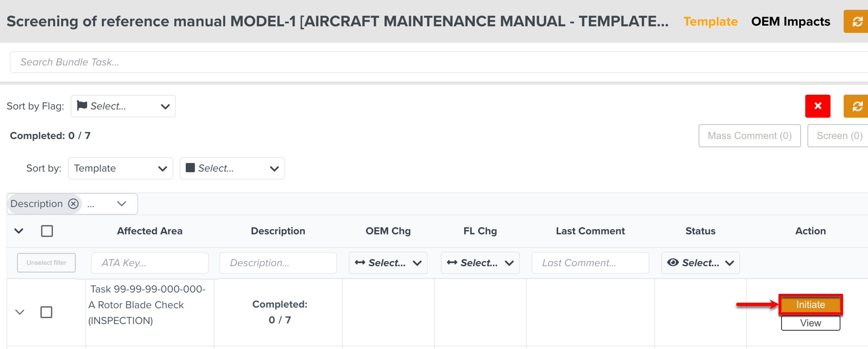Expand the Rotor Blade Check task row
Screen dimensions: 868x349
tap(20, 312)
